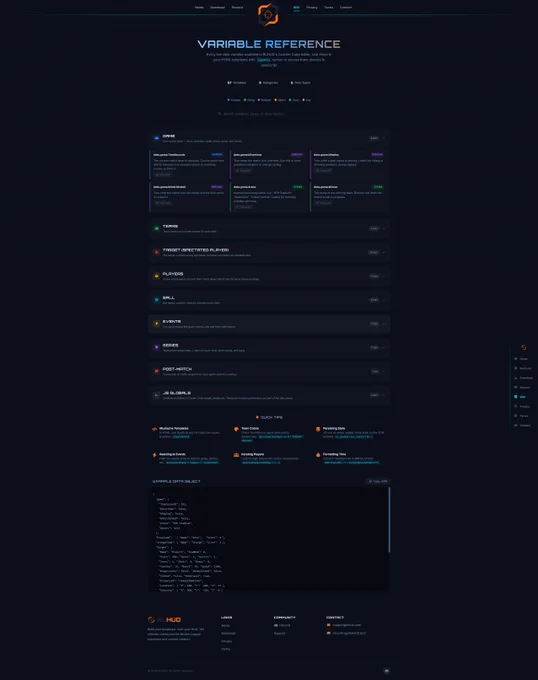538x680 pixels.
Task: Click the download icon in the side navigation
Action: [515, 378]
